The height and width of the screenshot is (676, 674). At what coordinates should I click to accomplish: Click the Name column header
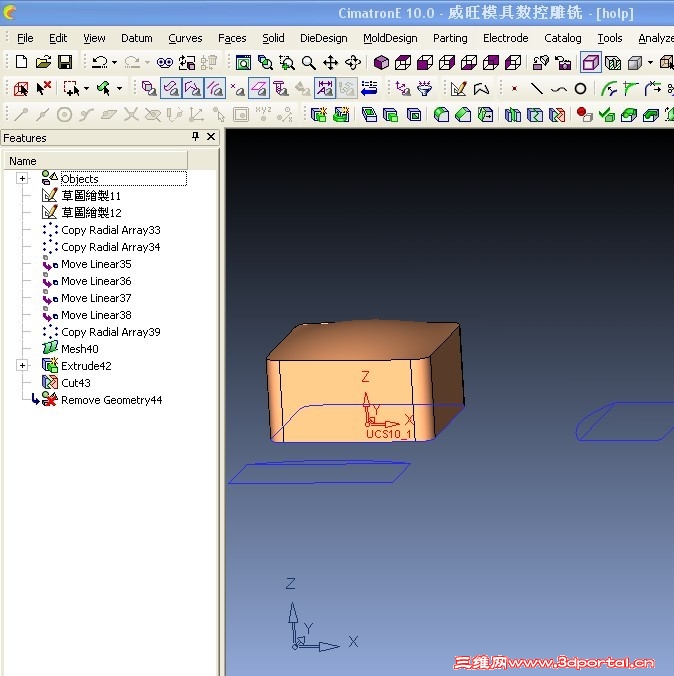coord(96,161)
